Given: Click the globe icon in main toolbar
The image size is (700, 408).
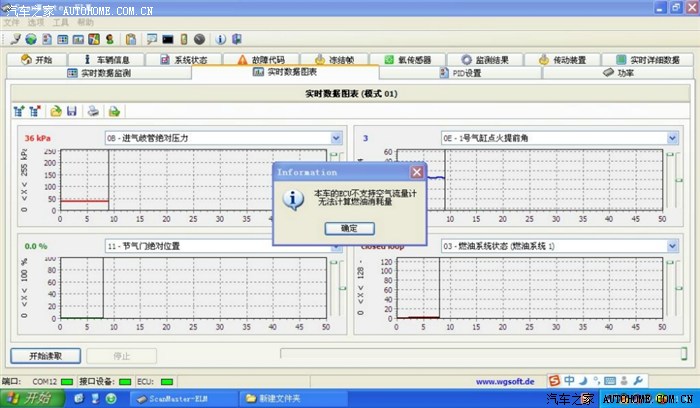Looking at the screenshot, I should pyautogui.click(x=31, y=39).
